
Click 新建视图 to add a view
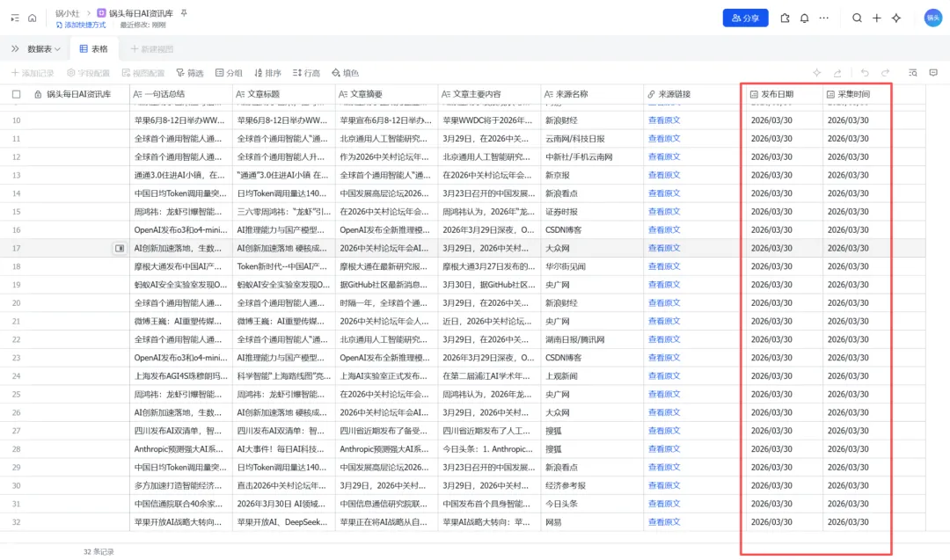pos(151,49)
